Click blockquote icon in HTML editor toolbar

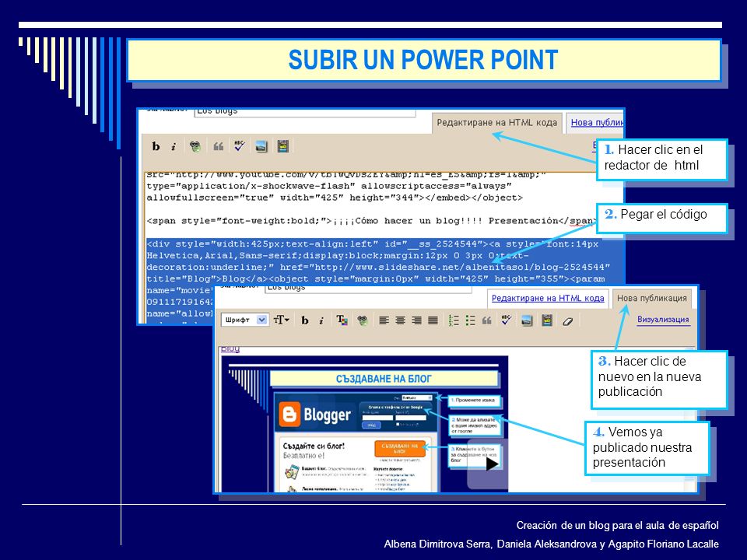click(x=218, y=146)
